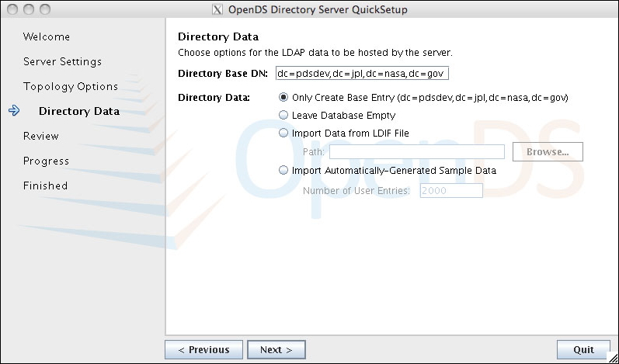Click the Next > button
619x364 pixels.
click(x=276, y=350)
